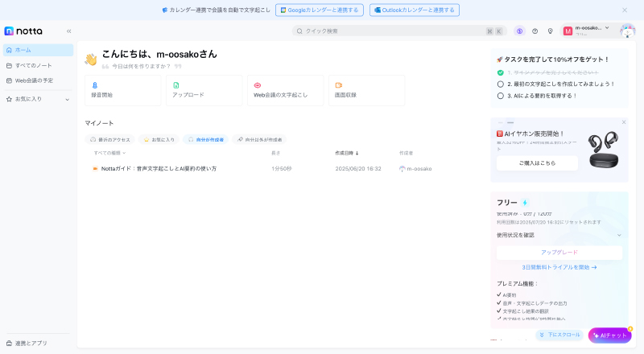This screenshot has width=644, height=354.
Task: Click the notta logo
Action: (23, 31)
